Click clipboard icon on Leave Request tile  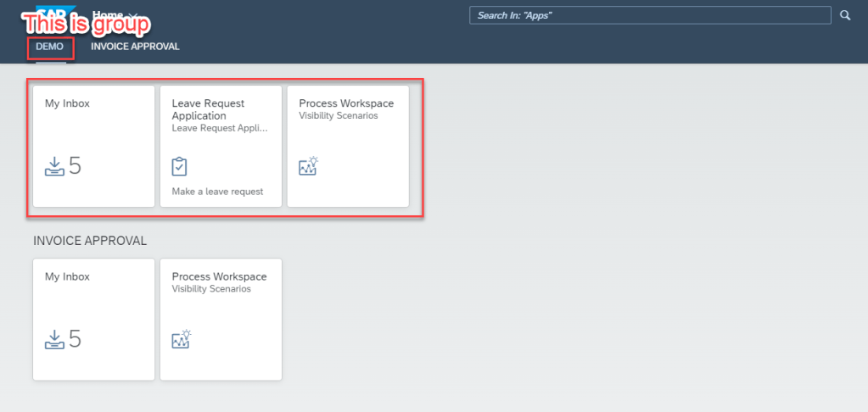click(179, 166)
